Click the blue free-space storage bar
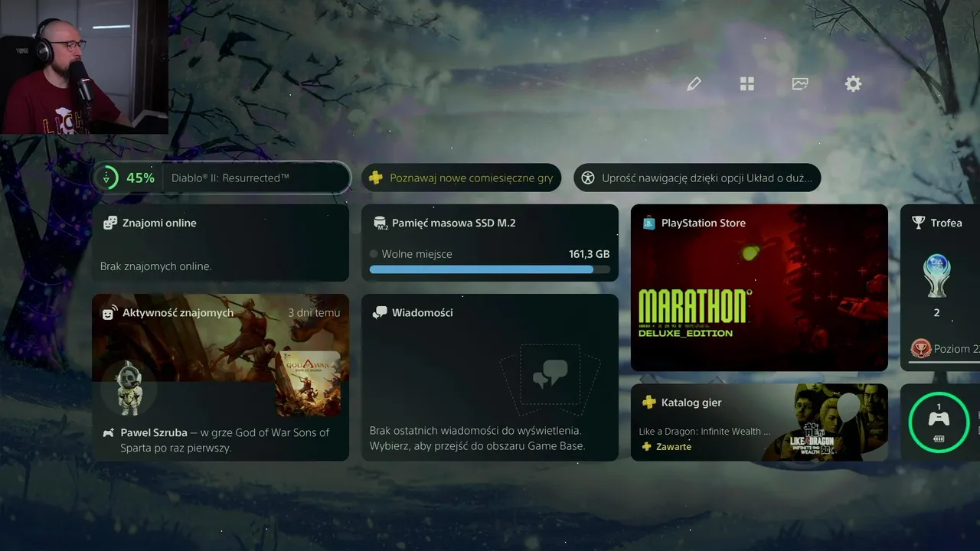 [x=490, y=269]
